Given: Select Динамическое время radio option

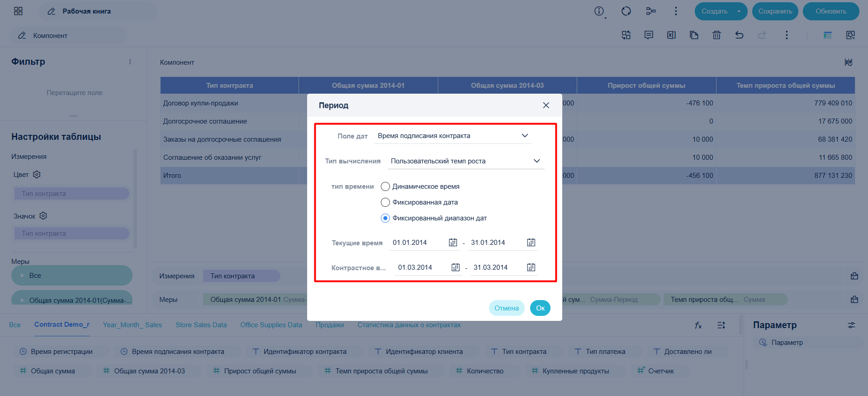Looking at the screenshot, I should pos(385,186).
